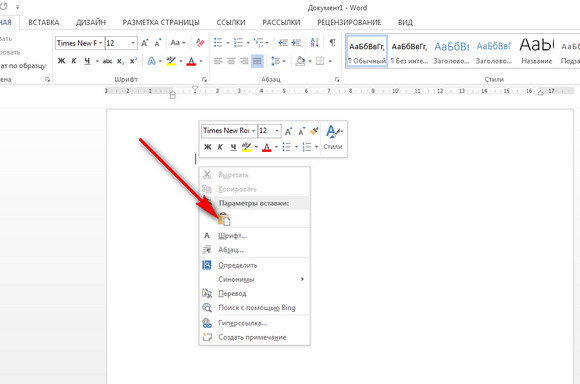Show paragraph marks with pilcrow icon
580x384 pixels.
coord(333,43)
